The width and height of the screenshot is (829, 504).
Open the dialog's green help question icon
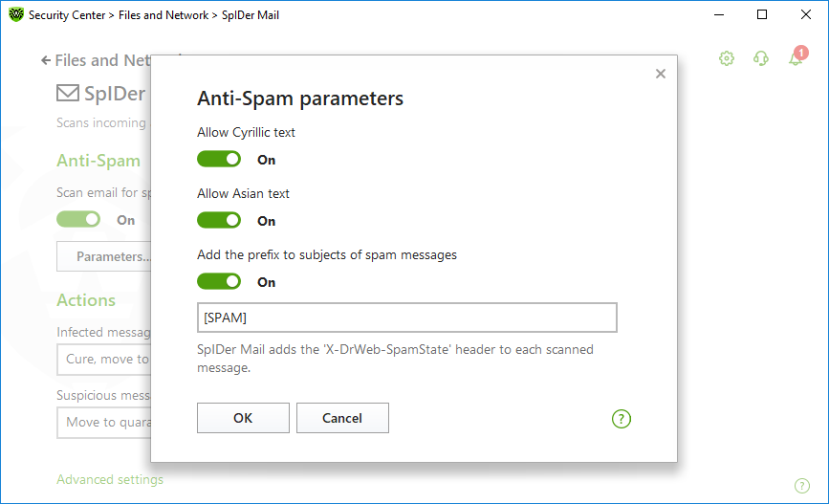(x=622, y=419)
